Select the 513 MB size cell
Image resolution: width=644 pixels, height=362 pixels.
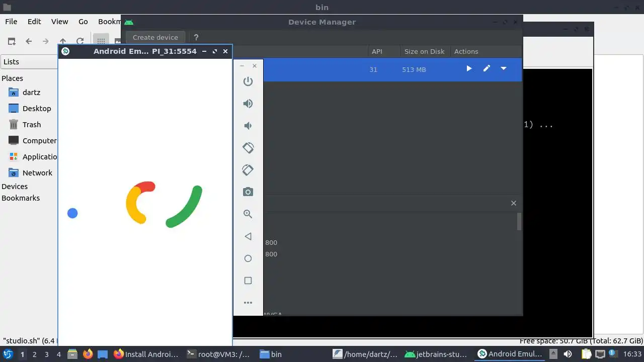point(414,69)
